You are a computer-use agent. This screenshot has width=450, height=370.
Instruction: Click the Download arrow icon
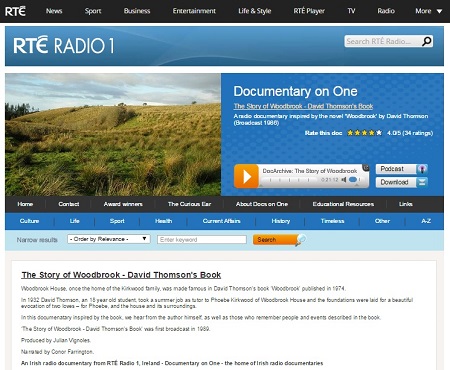tap(422, 182)
